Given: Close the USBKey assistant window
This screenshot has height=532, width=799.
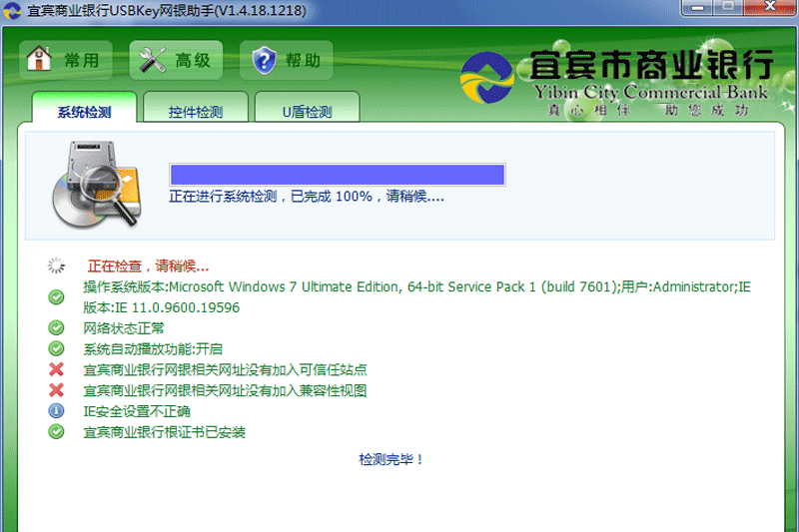Looking at the screenshot, I should click(x=774, y=8).
